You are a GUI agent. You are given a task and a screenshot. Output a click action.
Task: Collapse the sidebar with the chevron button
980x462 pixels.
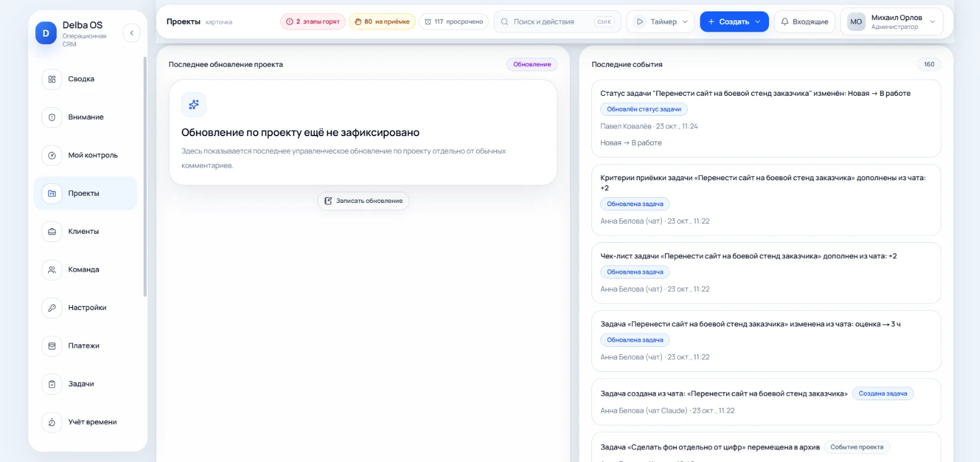coord(132,33)
